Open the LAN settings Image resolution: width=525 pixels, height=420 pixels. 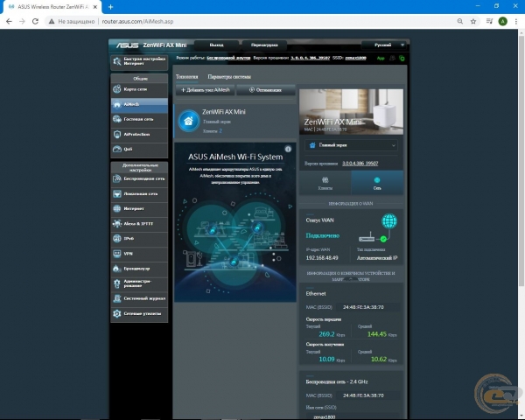139,194
